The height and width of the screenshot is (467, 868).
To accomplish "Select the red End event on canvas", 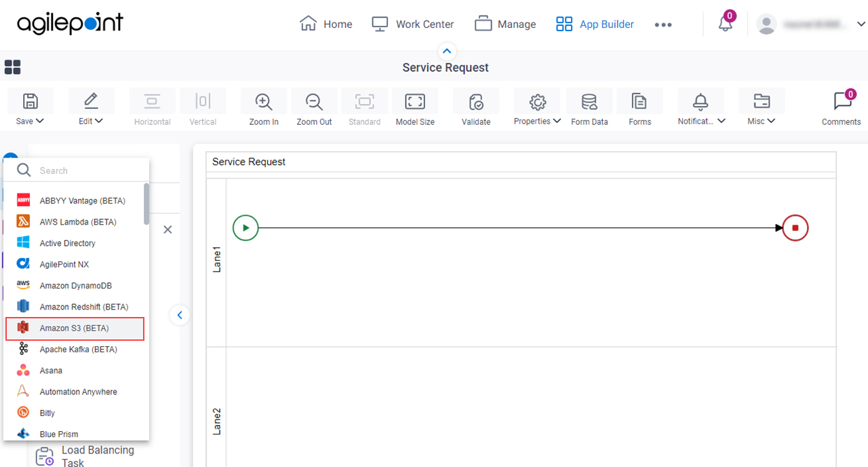I will [795, 228].
